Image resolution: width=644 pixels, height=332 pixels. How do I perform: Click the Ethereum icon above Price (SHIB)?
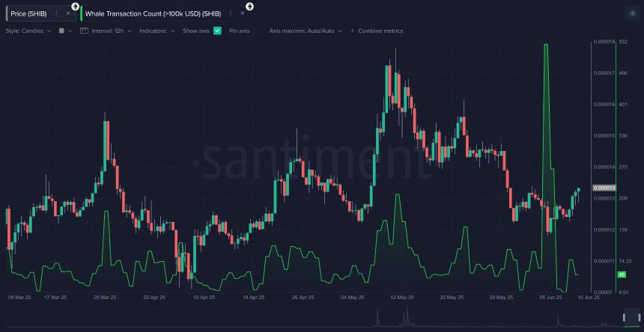75,6
